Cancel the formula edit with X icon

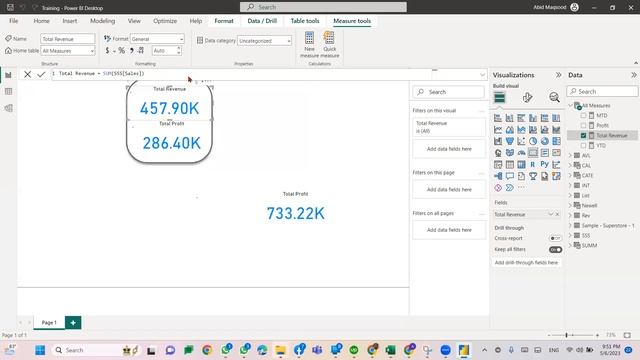pyautogui.click(x=27, y=74)
